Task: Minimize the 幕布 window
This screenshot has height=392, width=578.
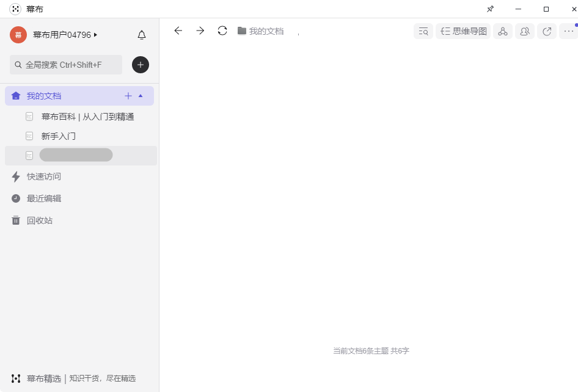Action: (518, 9)
